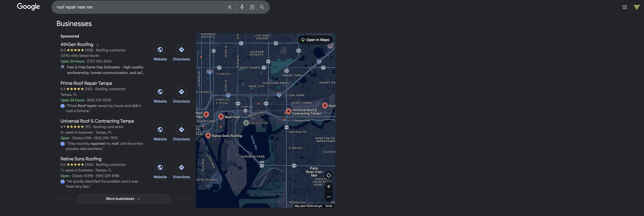This screenshot has height=216, width=644.
Task: Get directions to Universal Roof & Contracting
Action: pos(181,132)
